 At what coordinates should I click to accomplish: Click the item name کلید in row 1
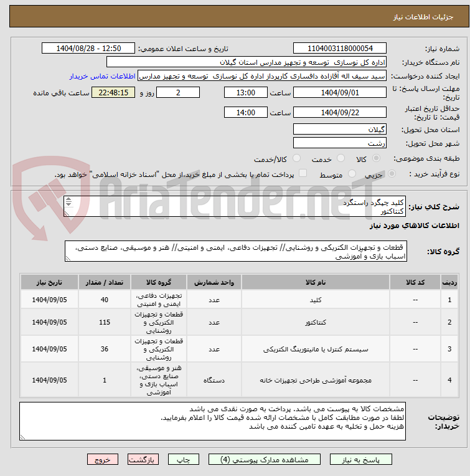tap(316, 300)
